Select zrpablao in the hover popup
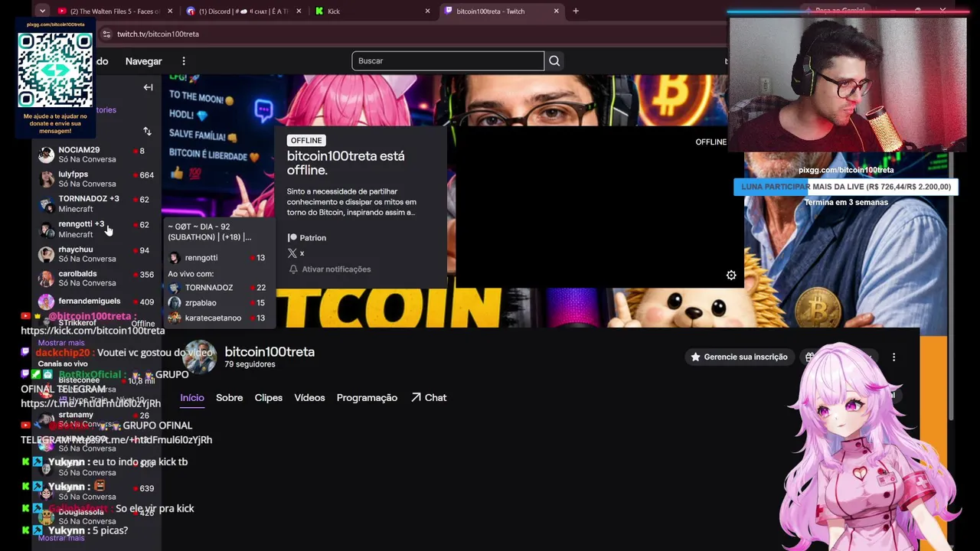 pos(217,303)
